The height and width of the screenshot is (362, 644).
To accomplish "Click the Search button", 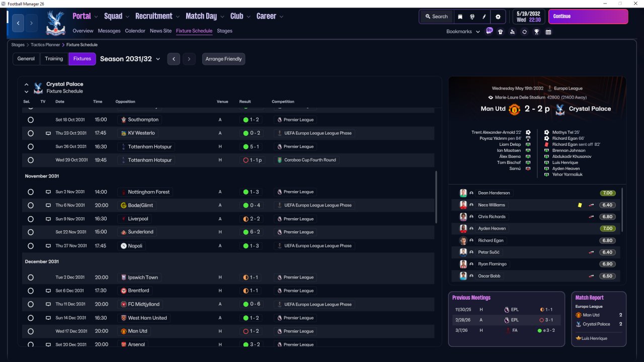I will [436, 17].
